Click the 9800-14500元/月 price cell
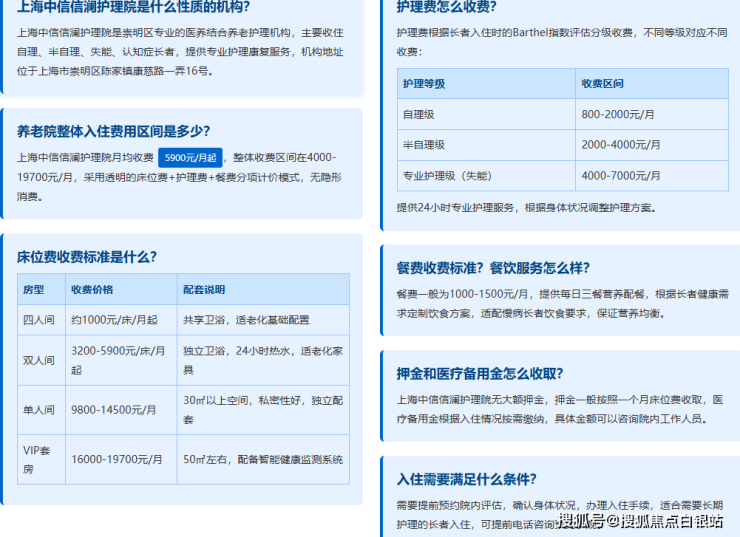The width and height of the screenshot is (740, 537). pos(121,410)
